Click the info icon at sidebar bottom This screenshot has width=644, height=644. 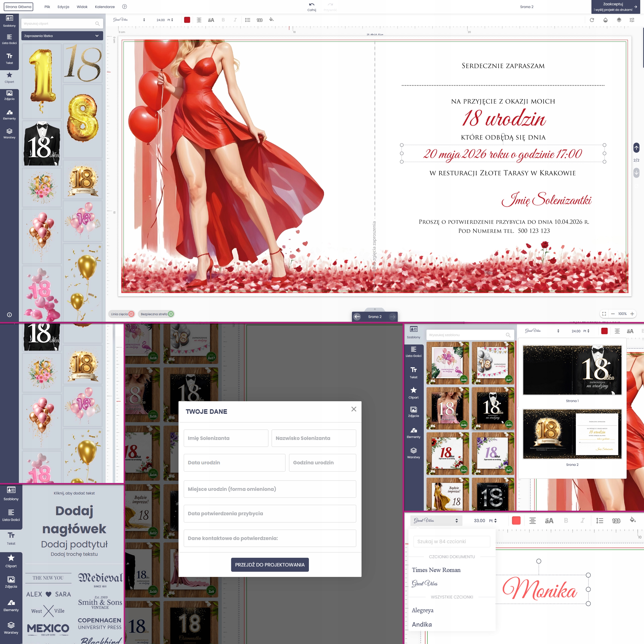coord(9,315)
